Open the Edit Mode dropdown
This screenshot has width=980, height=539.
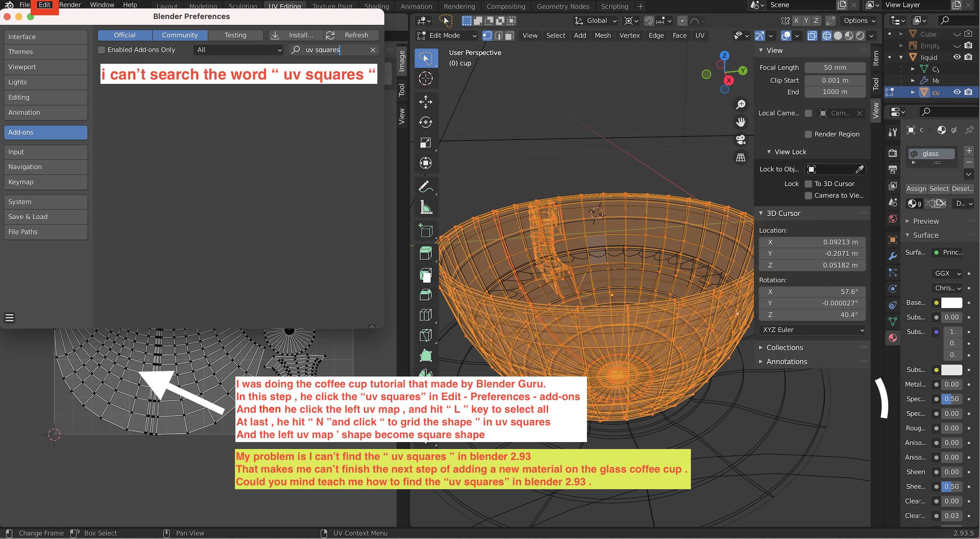(445, 35)
